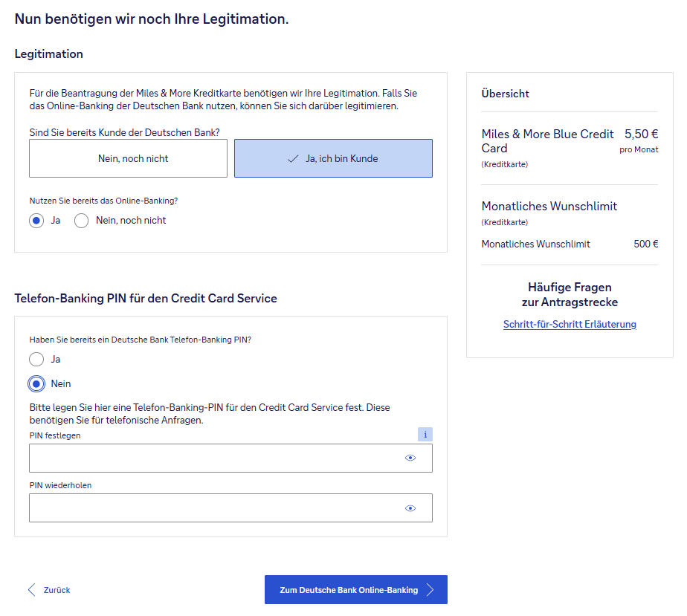Open Schritt-für-Schritt Erläuterung link
The height and width of the screenshot is (616, 687).
click(x=570, y=324)
